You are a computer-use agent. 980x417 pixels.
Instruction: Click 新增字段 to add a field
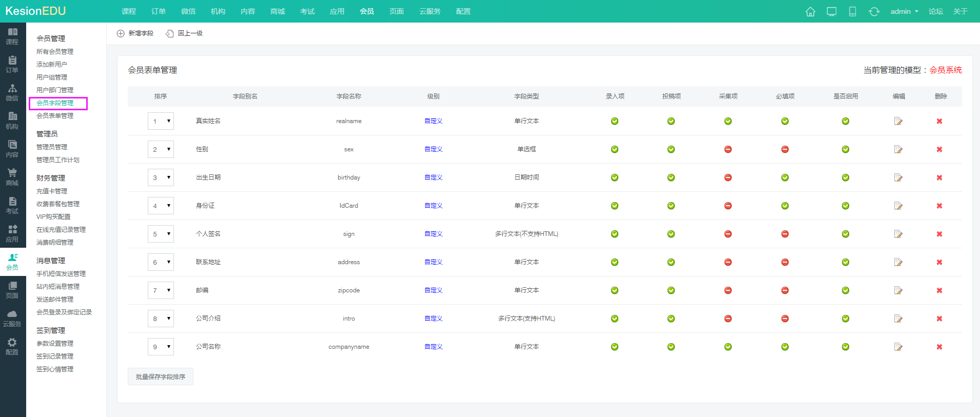[135, 33]
